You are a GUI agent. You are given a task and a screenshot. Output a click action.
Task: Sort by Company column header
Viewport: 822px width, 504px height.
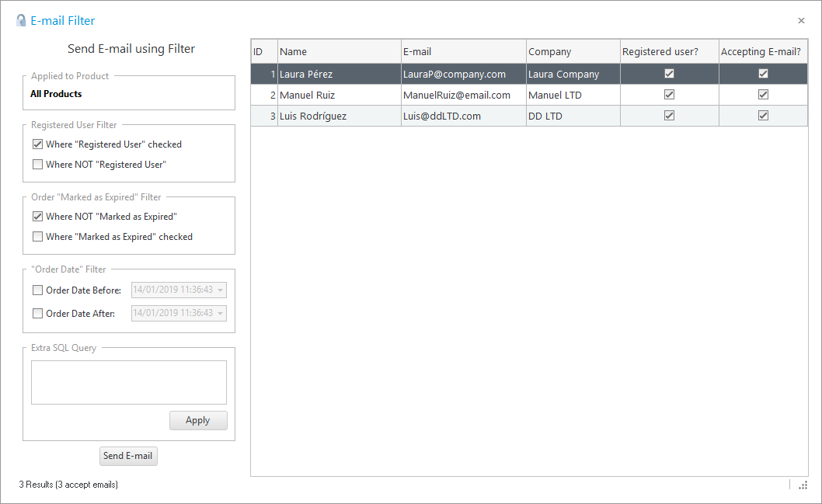coord(573,51)
